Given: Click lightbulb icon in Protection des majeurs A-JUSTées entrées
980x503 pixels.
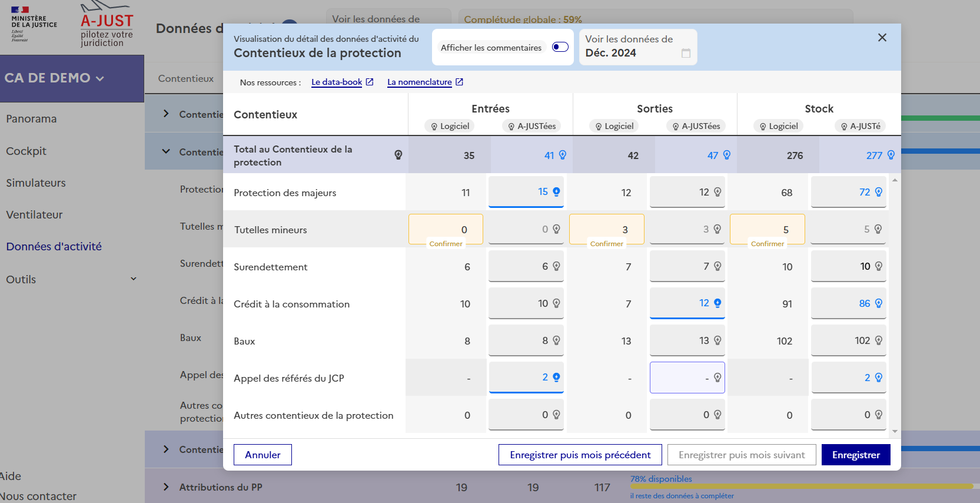Looking at the screenshot, I should point(556,191).
